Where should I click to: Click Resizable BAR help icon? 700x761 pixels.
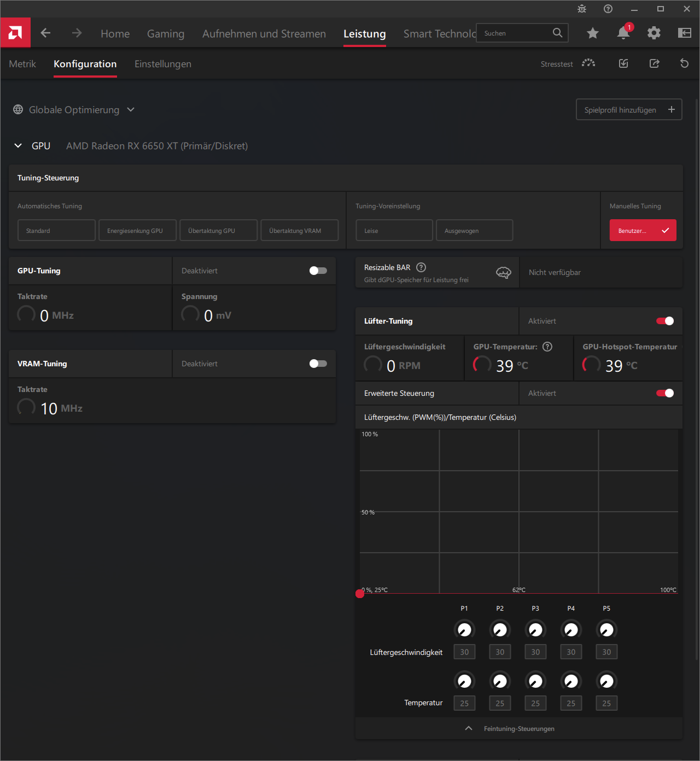[421, 267]
